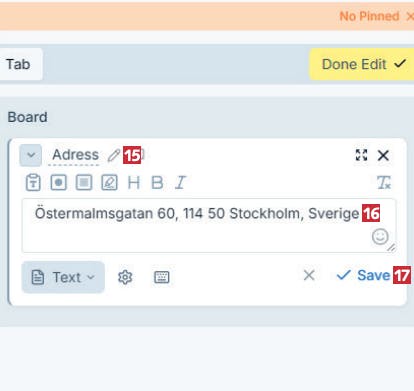This screenshot has width=414, height=391.
Task: Edit the Adress title with pencil icon
Action: pos(114,155)
